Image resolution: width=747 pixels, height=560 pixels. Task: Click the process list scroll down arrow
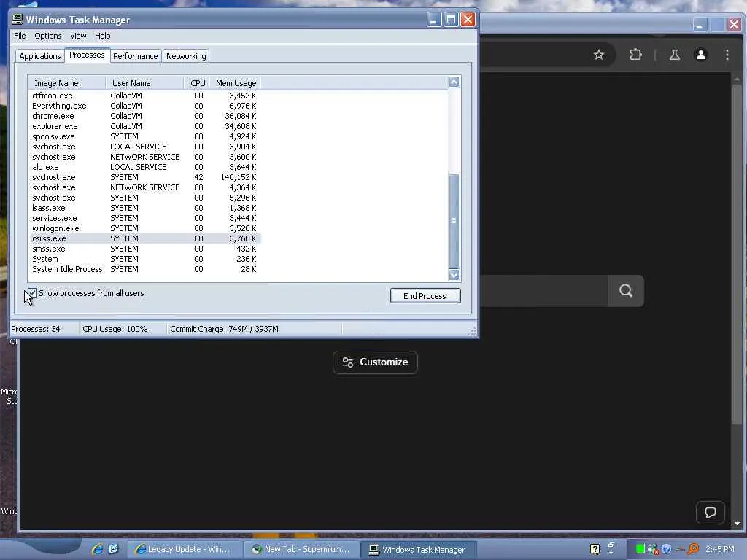[454, 275]
